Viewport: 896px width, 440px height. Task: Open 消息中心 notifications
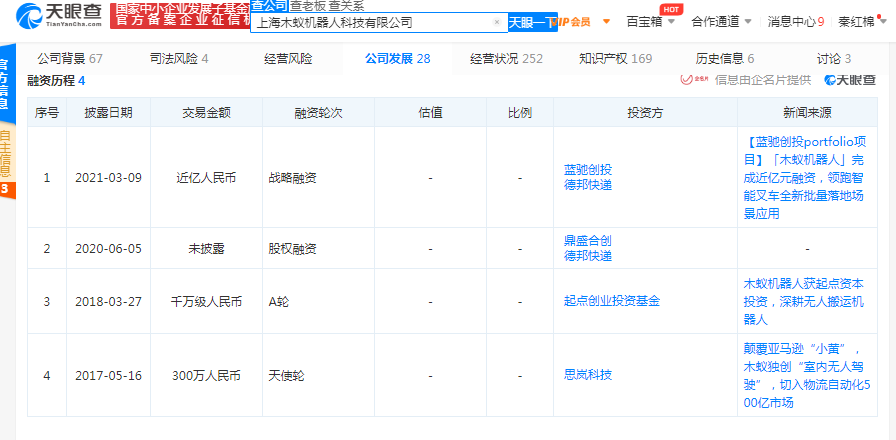(795, 22)
